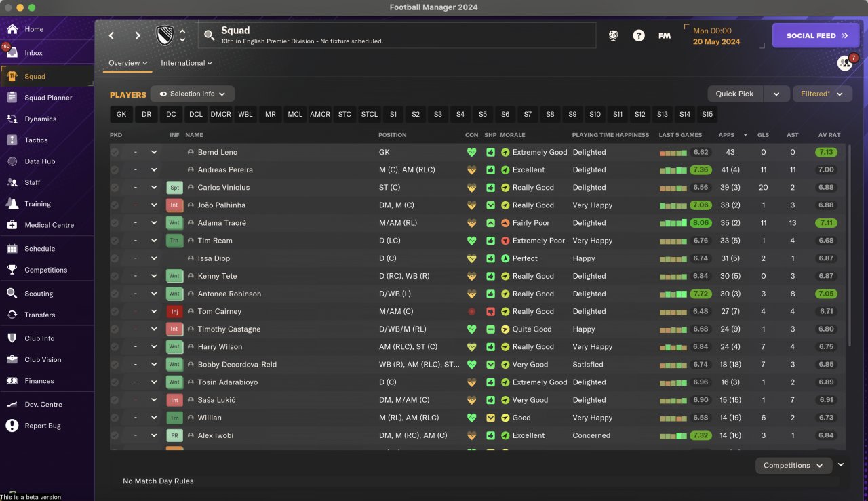Open the Social Feed
868x501 pixels.
pos(816,35)
